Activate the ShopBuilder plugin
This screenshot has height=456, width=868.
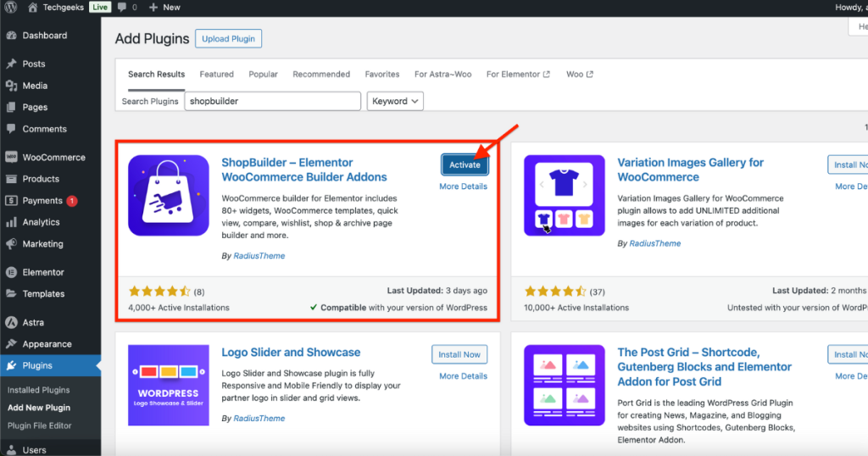[465, 165]
